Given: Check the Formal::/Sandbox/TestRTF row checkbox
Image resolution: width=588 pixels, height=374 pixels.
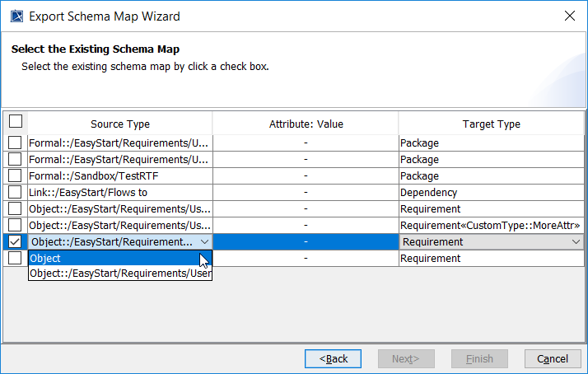Looking at the screenshot, I should [15, 175].
